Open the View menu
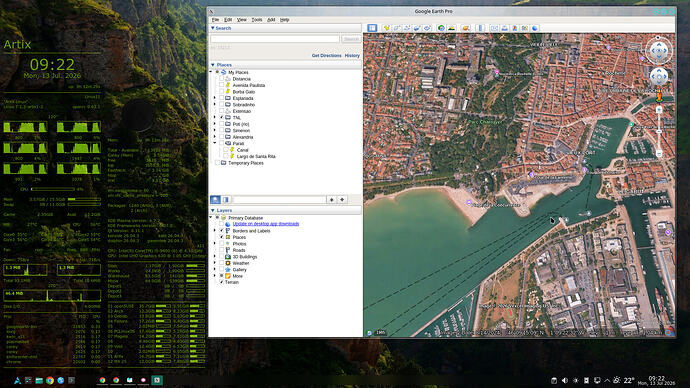The height and width of the screenshot is (388, 690). pos(242,20)
